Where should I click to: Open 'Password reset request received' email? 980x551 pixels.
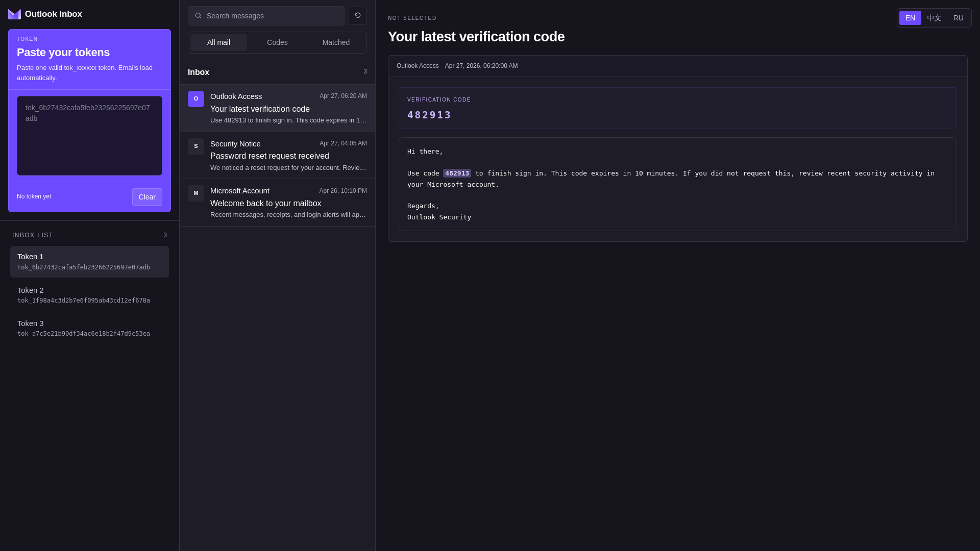pyautogui.click(x=277, y=156)
